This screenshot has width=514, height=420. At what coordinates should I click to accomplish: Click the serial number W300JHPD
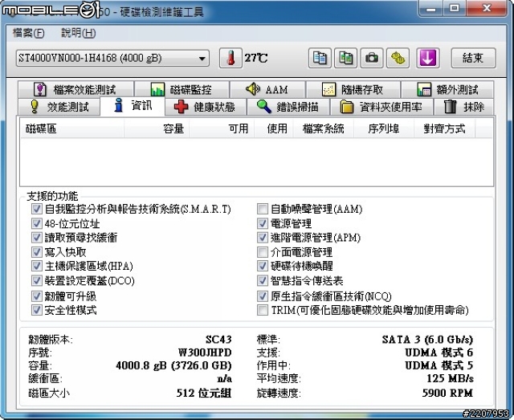click(x=205, y=353)
